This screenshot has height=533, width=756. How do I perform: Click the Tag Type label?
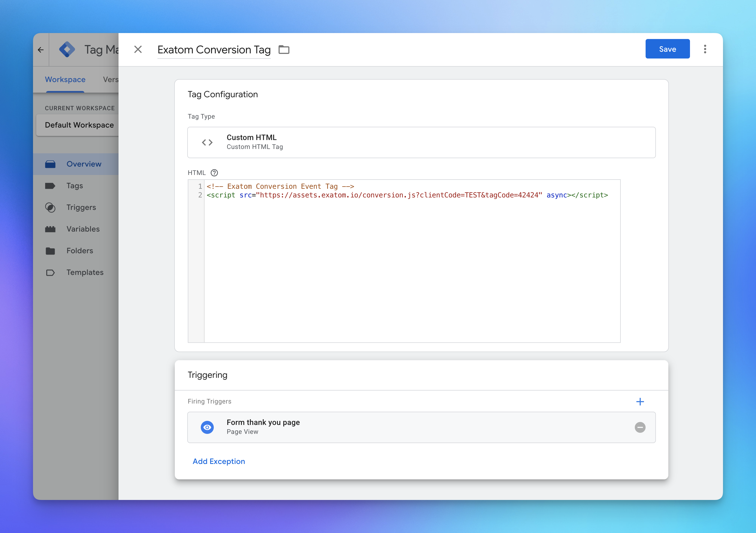201,116
